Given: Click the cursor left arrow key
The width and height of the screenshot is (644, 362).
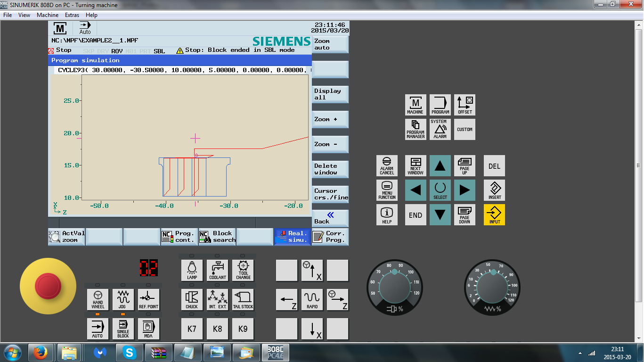Looking at the screenshot, I should (416, 190).
